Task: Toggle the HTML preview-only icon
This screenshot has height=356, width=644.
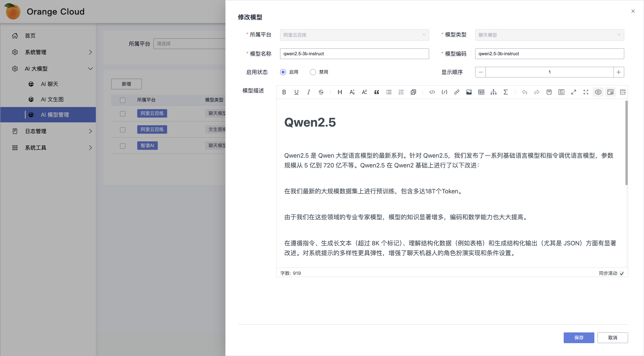Action: [x=610, y=92]
